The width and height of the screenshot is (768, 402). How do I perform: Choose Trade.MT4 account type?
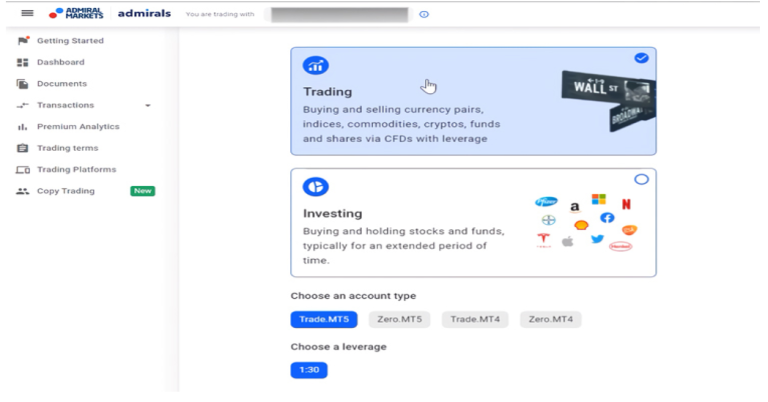pyautogui.click(x=475, y=319)
